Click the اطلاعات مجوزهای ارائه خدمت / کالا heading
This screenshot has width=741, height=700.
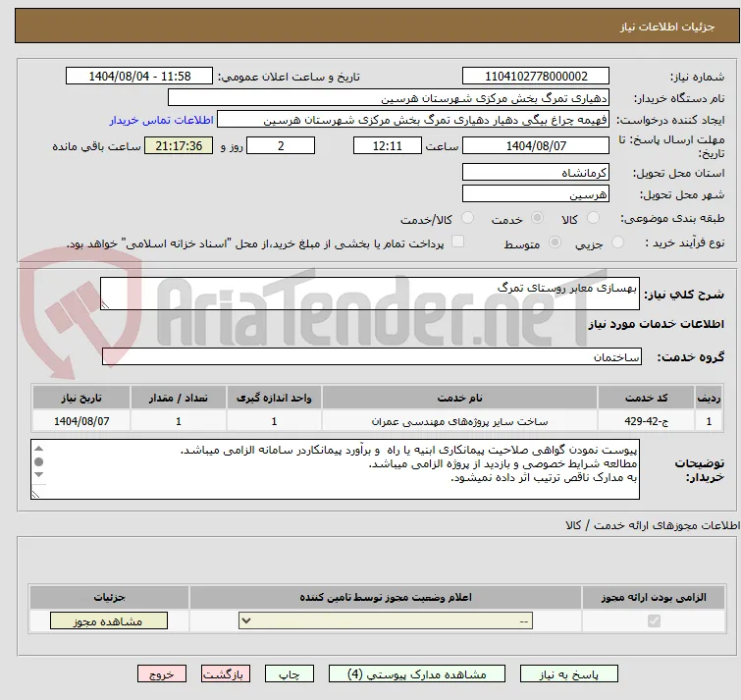pos(653,525)
